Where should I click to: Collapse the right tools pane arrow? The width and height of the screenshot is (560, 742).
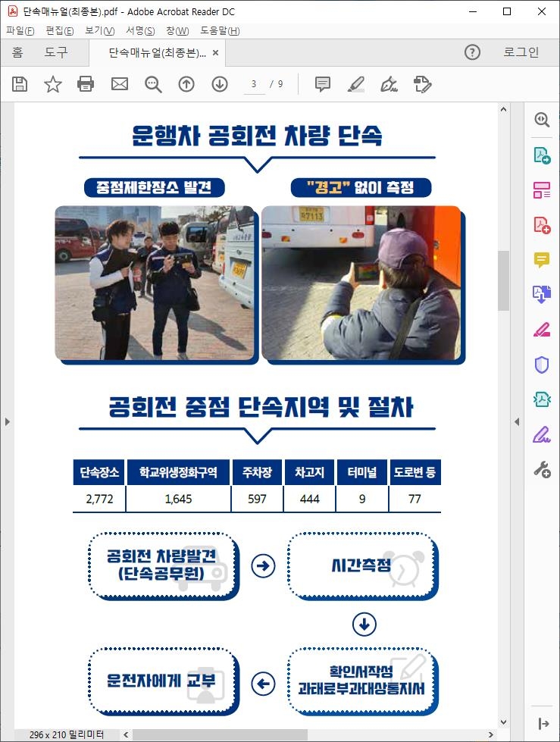point(517,421)
